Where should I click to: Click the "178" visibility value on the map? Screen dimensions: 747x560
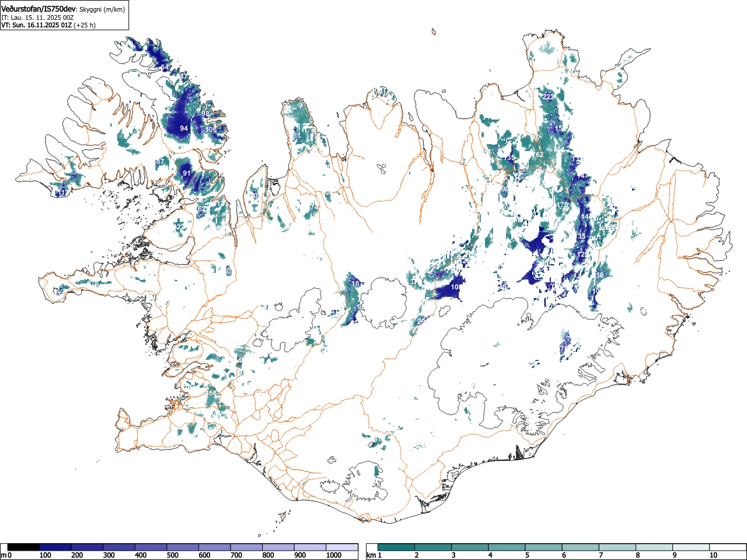[x=563, y=205]
